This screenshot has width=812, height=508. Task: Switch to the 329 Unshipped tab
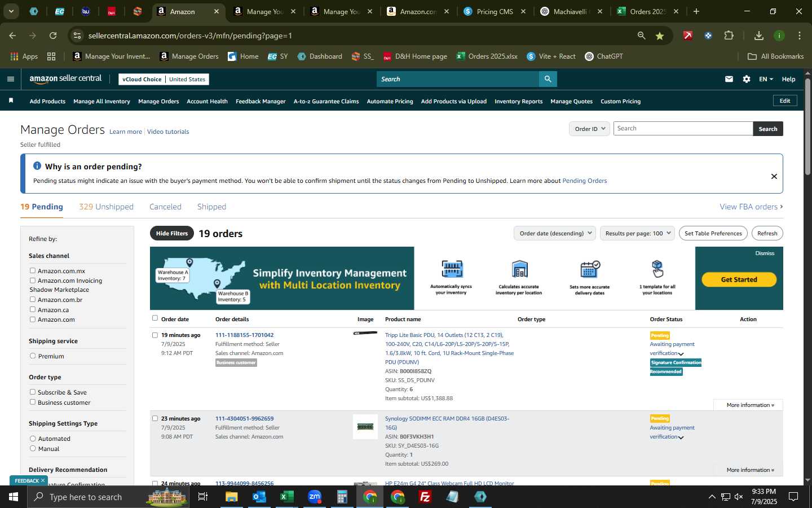point(106,207)
